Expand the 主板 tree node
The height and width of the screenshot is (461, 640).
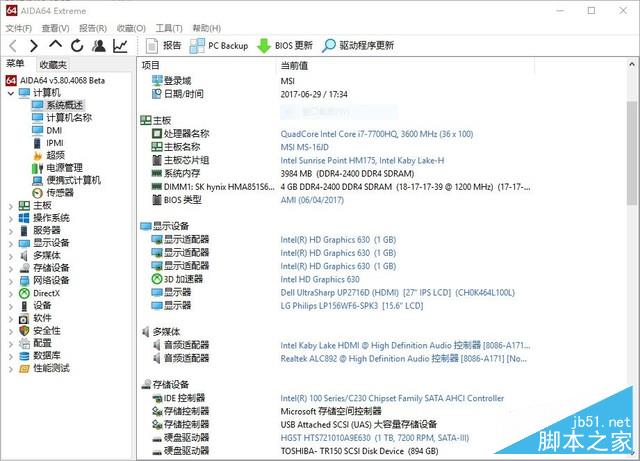11,206
